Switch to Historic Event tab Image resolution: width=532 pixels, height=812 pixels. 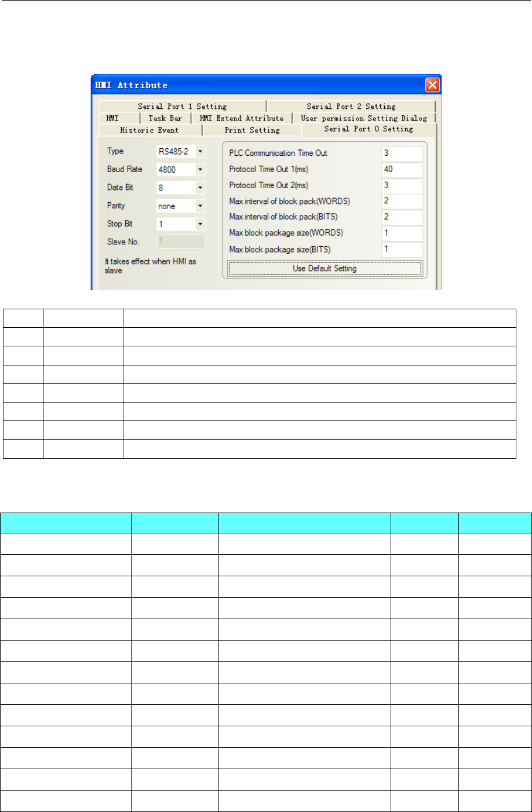(150, 130)
